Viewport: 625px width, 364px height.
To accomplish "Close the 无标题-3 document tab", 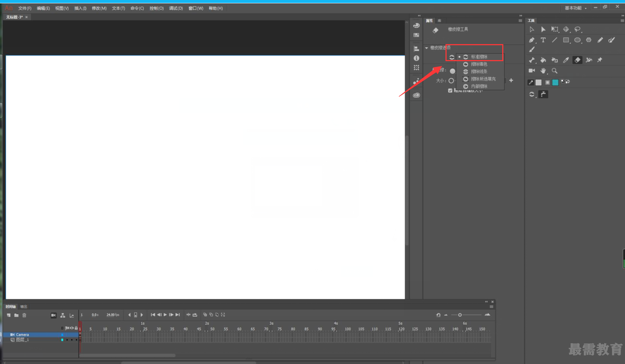I will coord(26,17).
